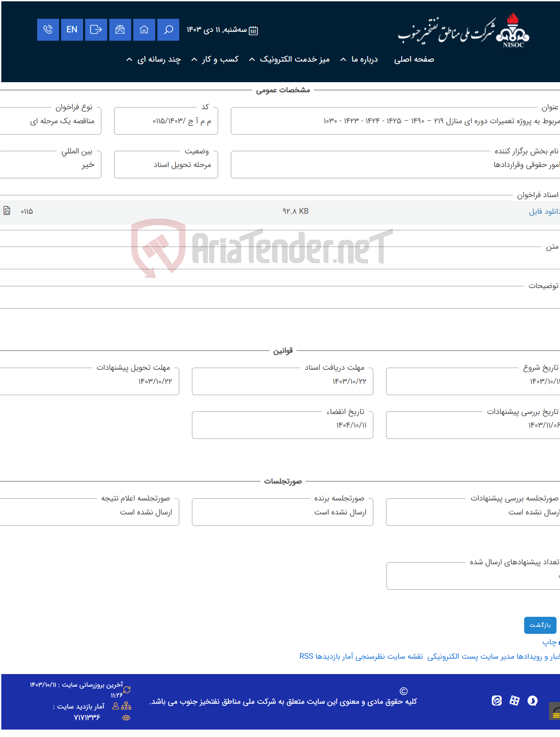Open the صفحه اصلی menu item
Screen dimensions: 560x737
point(414,59)
